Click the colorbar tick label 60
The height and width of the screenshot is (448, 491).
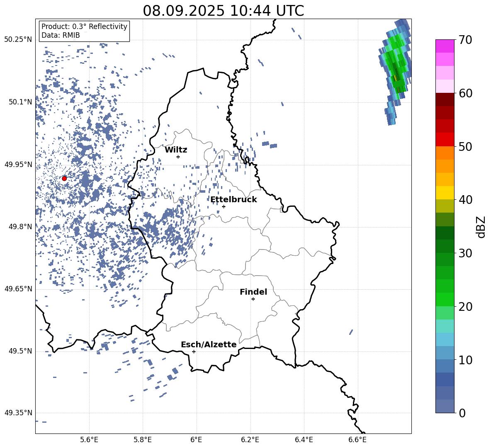[465, 93]
